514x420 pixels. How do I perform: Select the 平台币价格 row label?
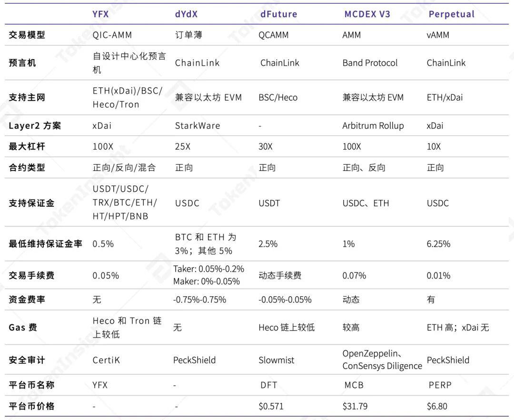(31, 406)
